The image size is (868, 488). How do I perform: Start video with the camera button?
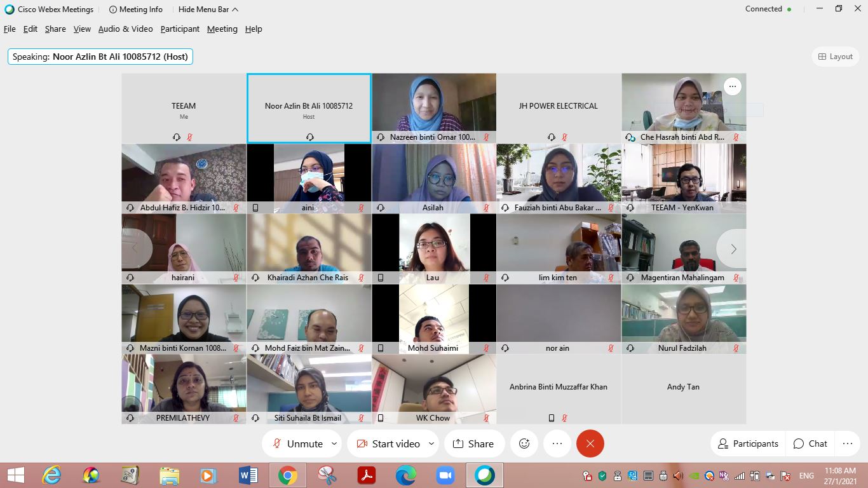388,444
